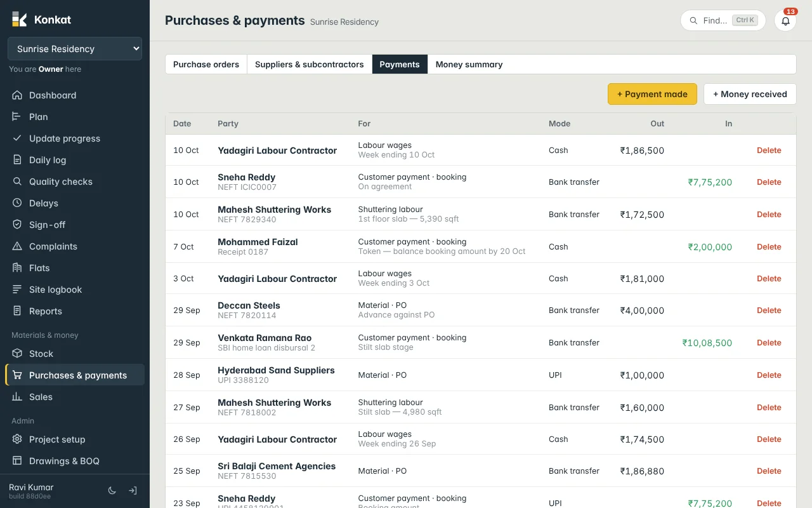Toggle dark mode with moon icon
Image resolution: width=812 pixels, height=508 pixels.
[x=112, y=491]
